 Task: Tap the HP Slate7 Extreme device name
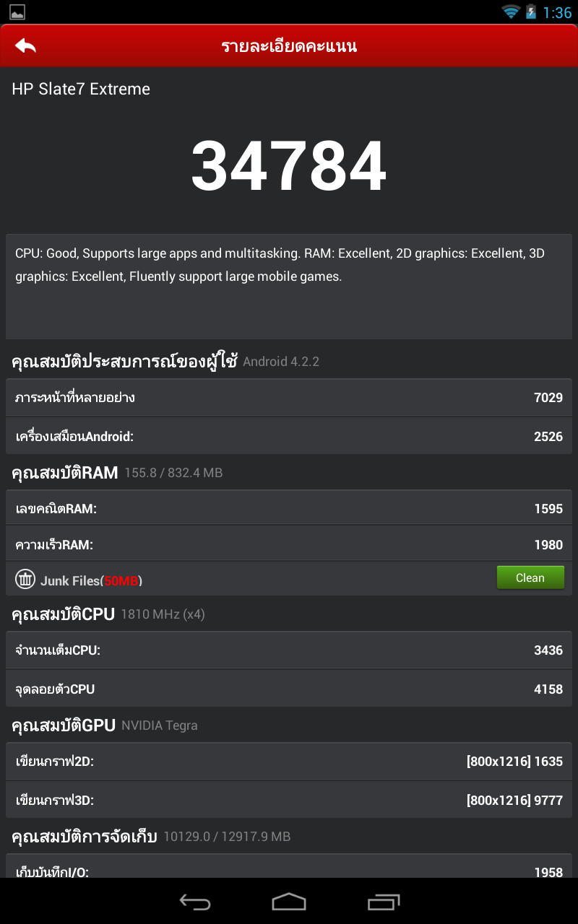[x=81, y=89]
